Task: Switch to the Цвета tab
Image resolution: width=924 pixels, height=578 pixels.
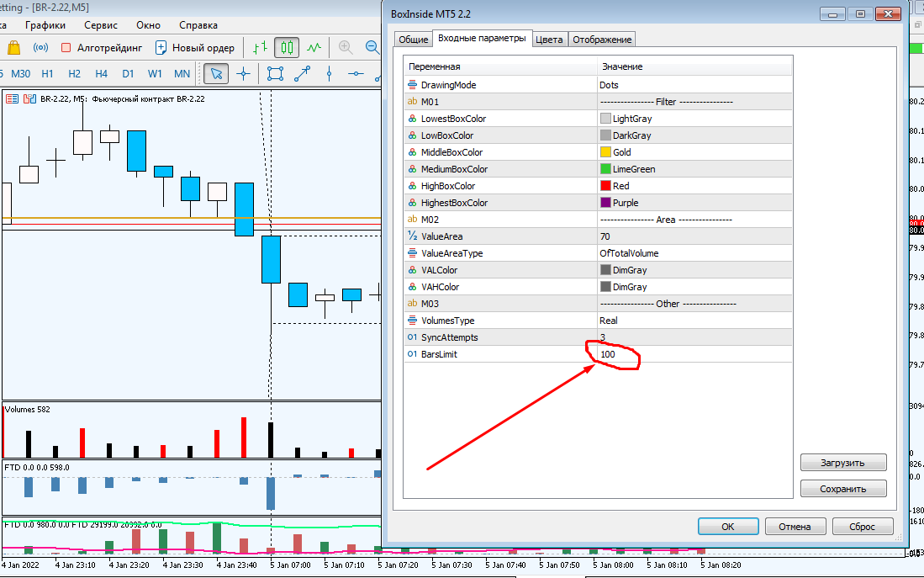Action: (549, 40)
